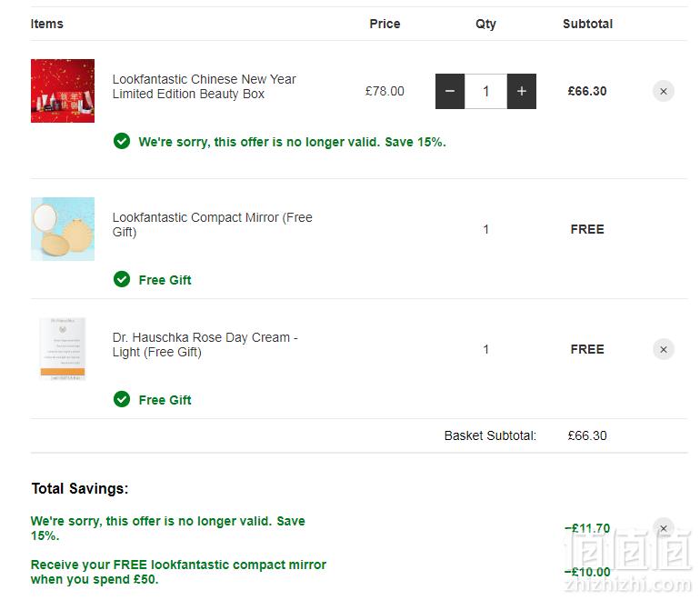Click the free compact mirror savings text
The image size is (700, 600).
click(x=178, y=572)
